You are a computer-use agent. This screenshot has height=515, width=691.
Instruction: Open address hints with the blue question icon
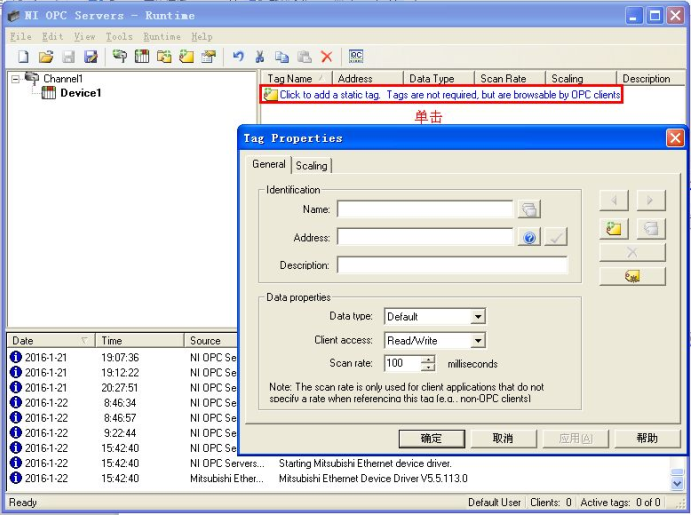[x=529, y=237]
